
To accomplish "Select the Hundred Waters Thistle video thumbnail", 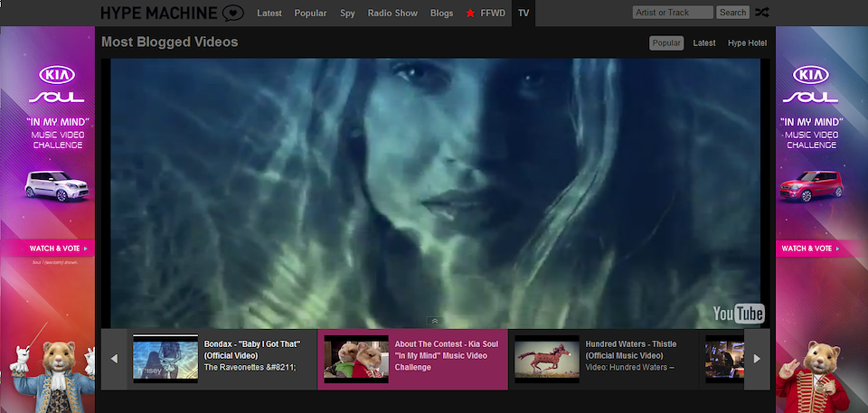I will 547,359.
